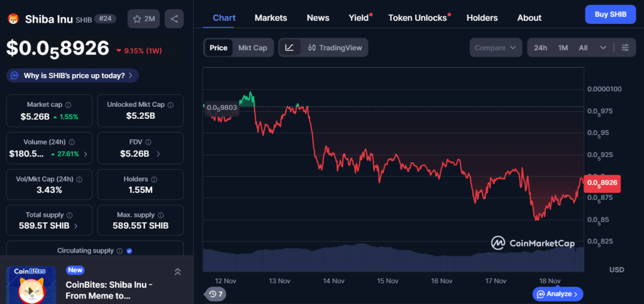Click Circulating supply verified badge
This screenshot has height=304, width=644.
coord(129,251)
